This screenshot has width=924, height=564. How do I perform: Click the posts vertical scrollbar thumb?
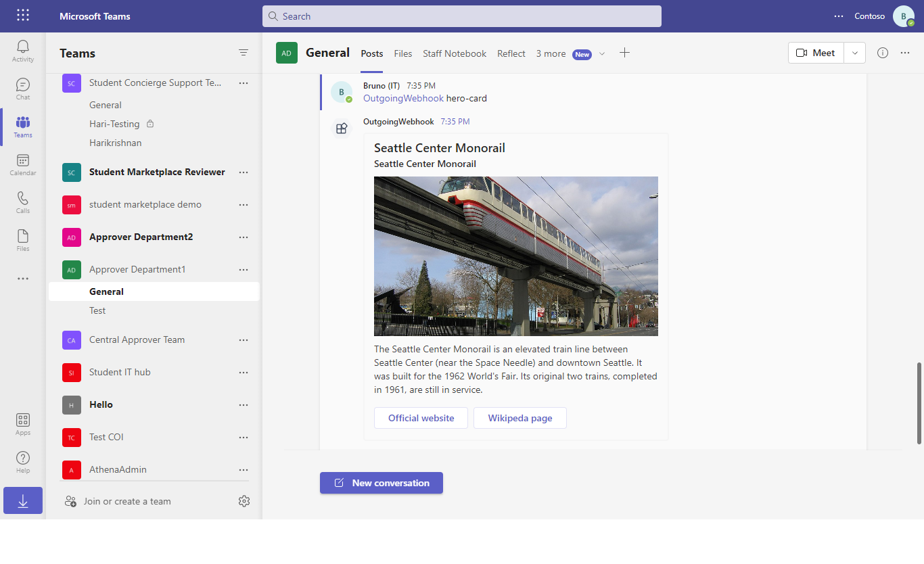pos(919,403)
